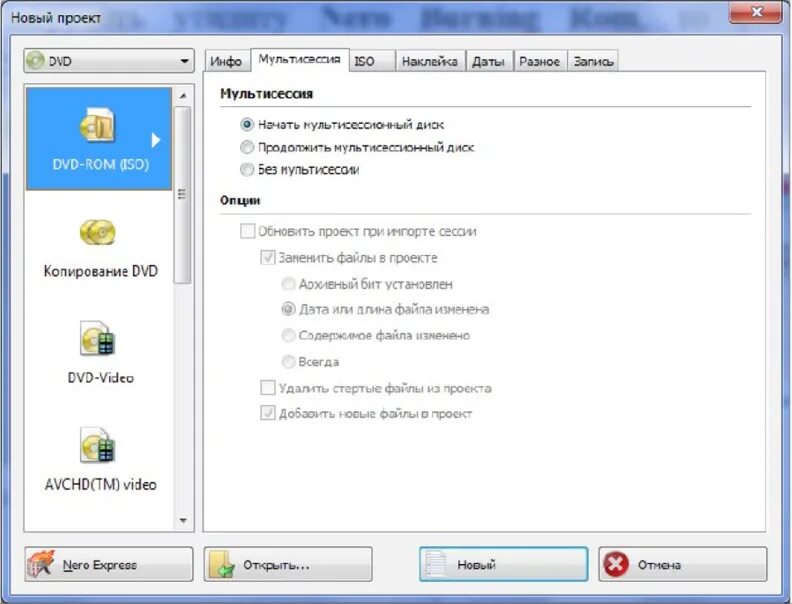Toggle Удалить стертые файлы из проекта checkbox
Screen dimensions: 792x604
coord(268,388)
